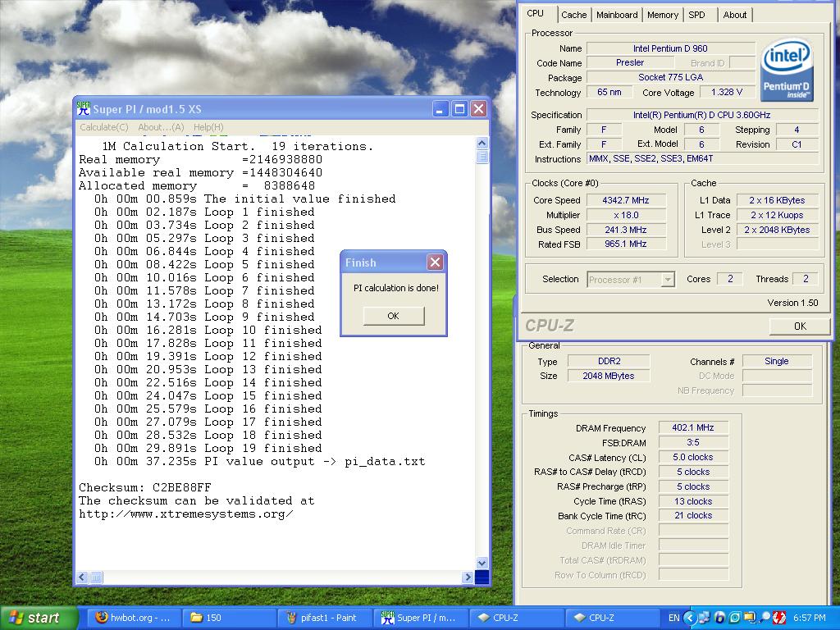Click the Super PI horizontal scrollbar thumb
This screenshot has width=840, height=630.
click(96, 577)
